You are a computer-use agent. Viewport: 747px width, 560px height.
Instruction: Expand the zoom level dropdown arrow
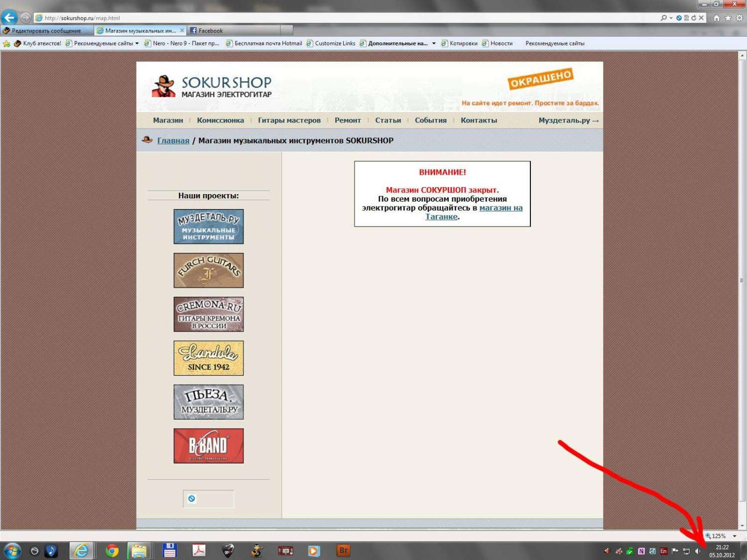pyautogui.click(x=735, y=536)
